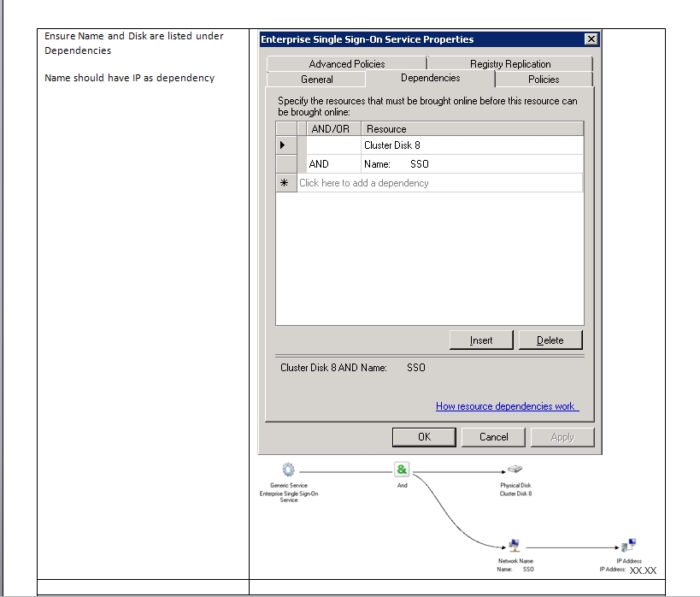The image size is (700, 597).
Task: Click the Insert button
Action: pos(481,340)
